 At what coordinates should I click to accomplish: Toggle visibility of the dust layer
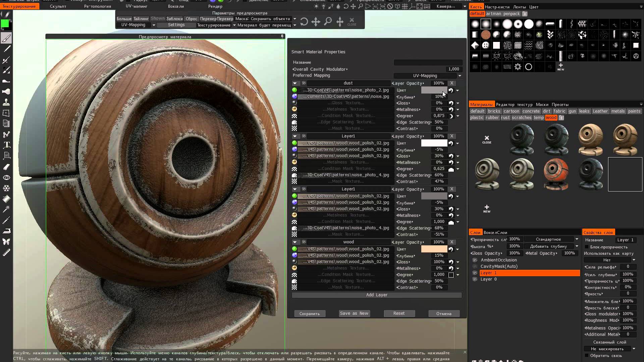click(304, 83)
